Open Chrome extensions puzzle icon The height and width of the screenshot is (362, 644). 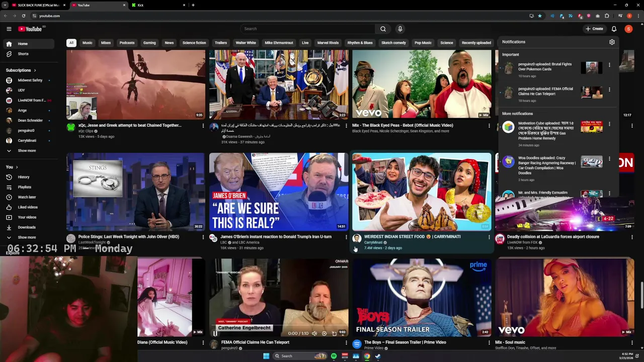point(607,16)
